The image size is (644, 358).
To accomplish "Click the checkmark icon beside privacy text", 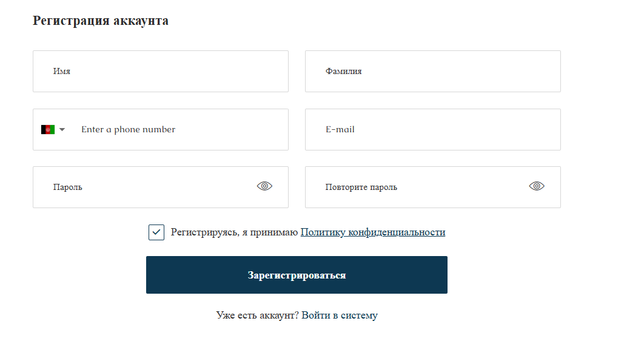I will (156, 232).
